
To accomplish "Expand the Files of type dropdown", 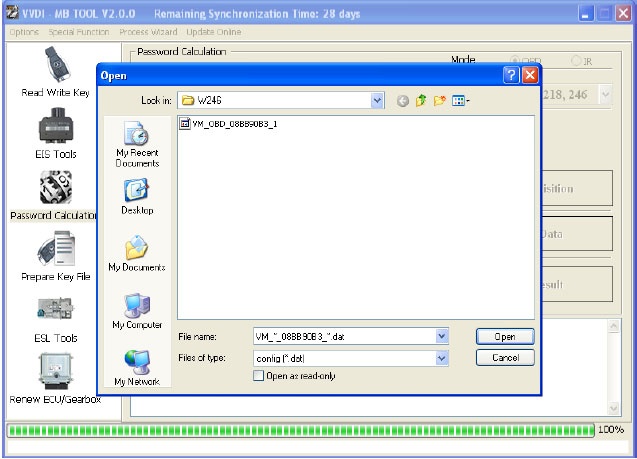I will (x=442, y=357).
